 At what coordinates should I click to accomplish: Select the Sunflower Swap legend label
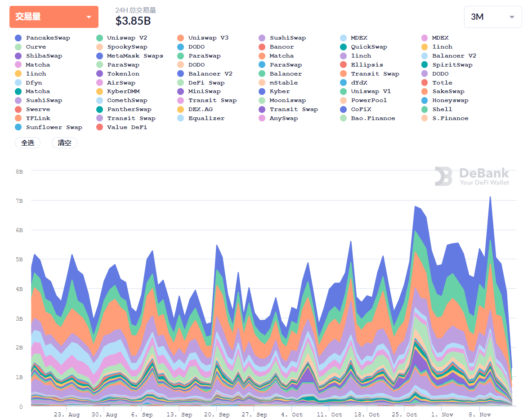(x=54, y=127)
